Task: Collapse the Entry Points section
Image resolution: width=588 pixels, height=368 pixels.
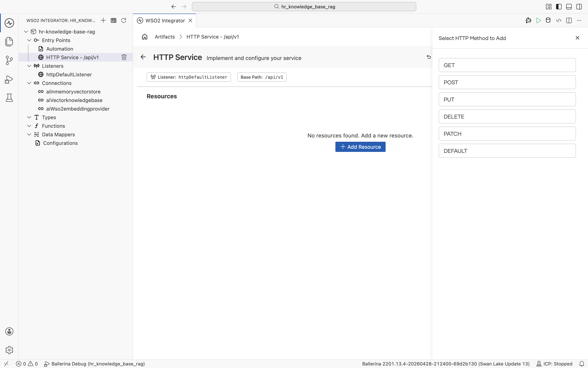Action: [29, 40]
